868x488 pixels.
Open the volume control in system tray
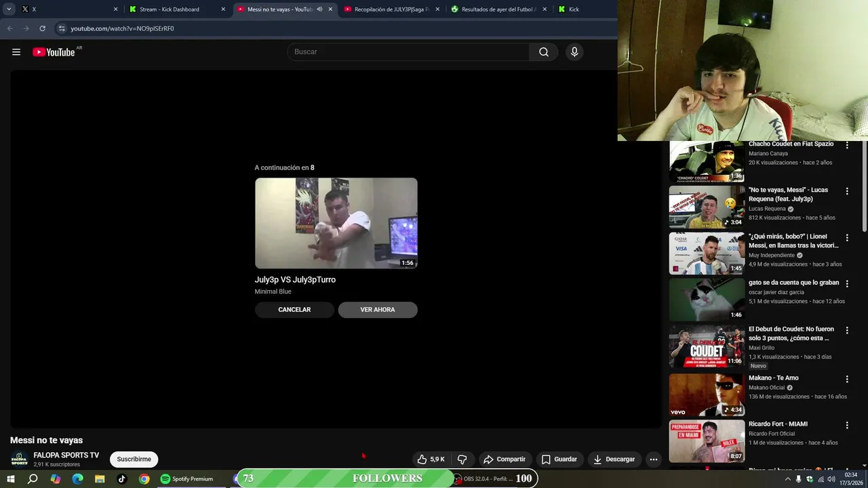click(x=832, y=479)
